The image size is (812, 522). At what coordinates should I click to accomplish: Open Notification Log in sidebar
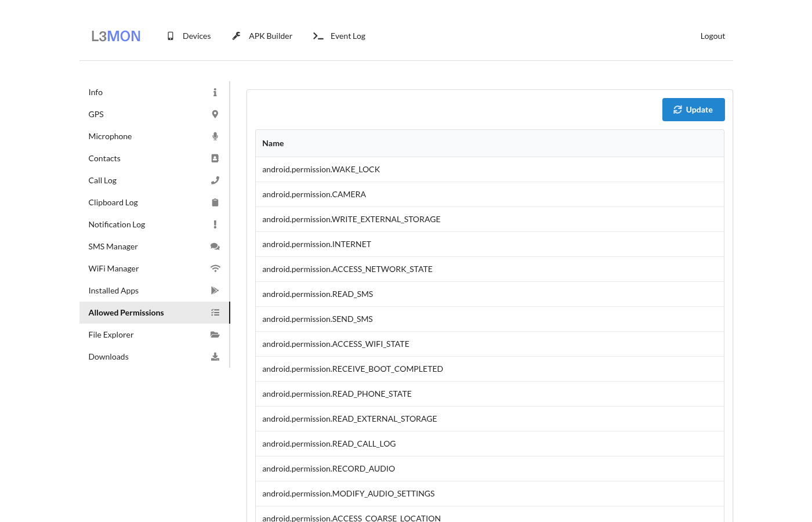tap(154, 224)
